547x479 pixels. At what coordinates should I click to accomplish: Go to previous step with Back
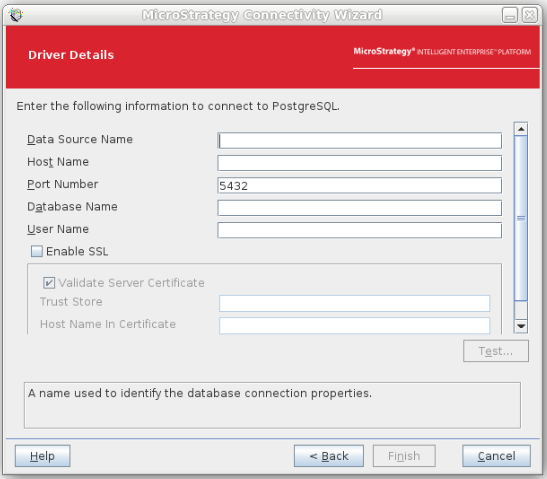(x=329, y=456)
